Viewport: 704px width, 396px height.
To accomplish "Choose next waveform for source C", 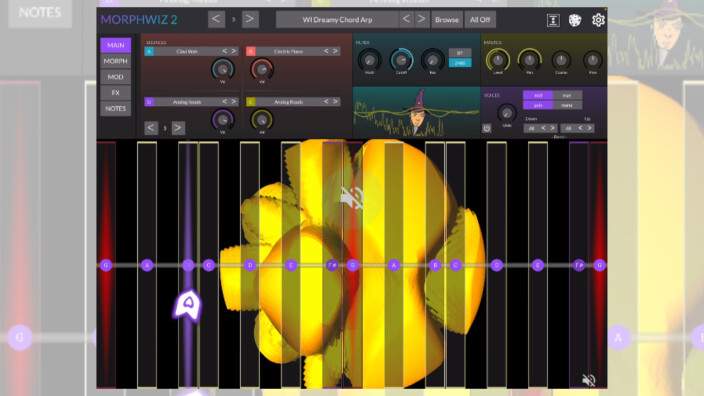I will click(335, 102).
